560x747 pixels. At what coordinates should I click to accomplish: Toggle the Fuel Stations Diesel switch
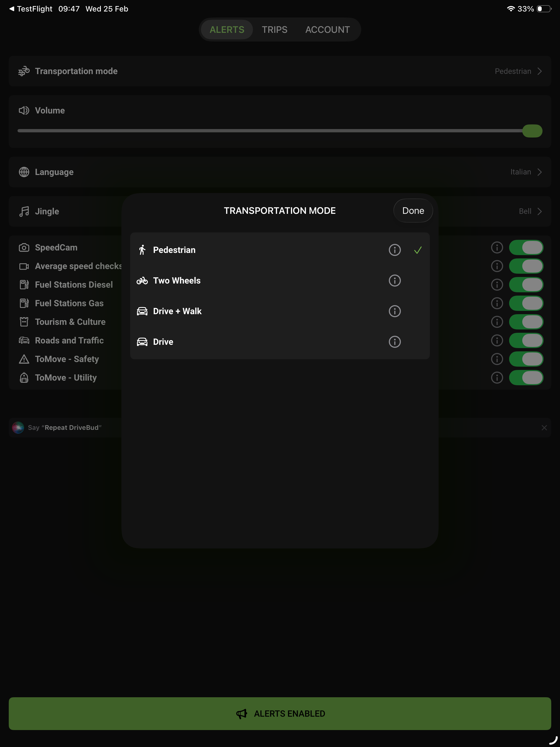coord(526,285)
